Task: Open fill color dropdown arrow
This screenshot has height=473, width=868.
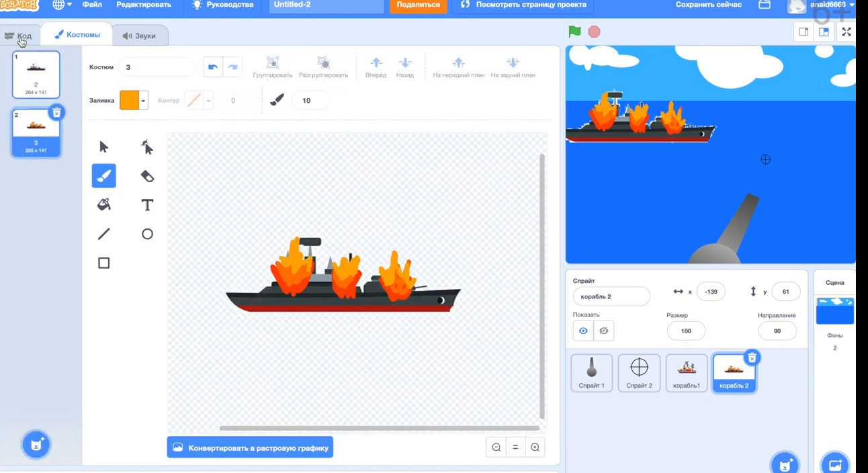Action: coord(143,100)
